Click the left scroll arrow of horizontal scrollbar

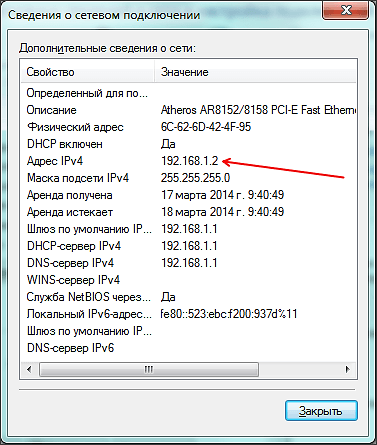click(x=29, y=369)
